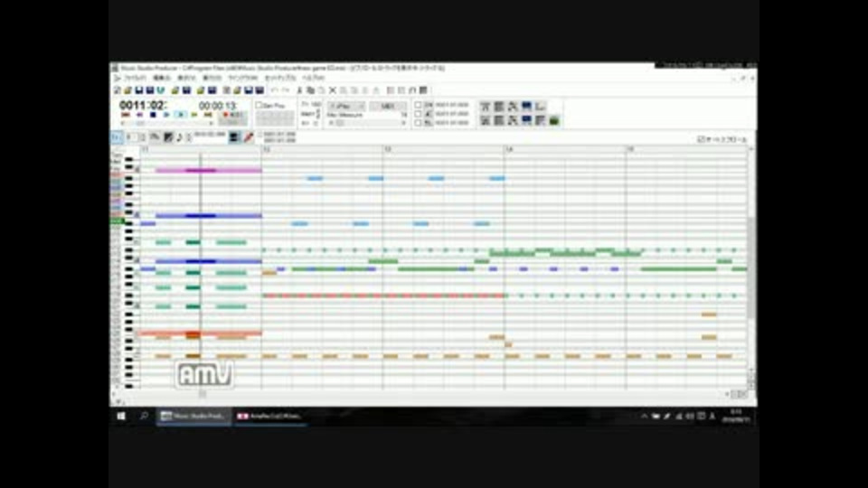Click the Open folder toolbar icon
The width and height of the screenshot is (868, 488).
click(127, 90)
